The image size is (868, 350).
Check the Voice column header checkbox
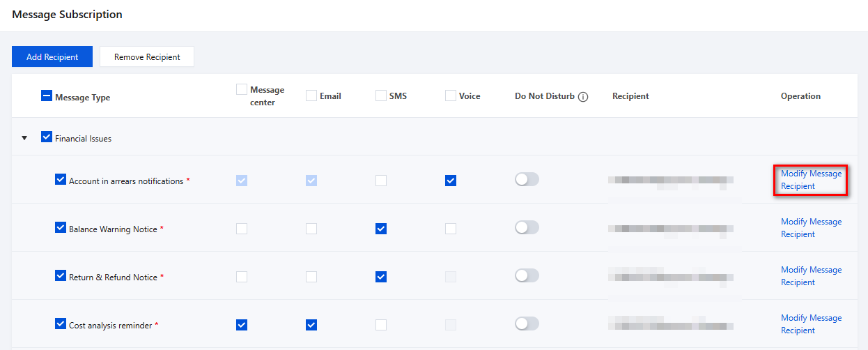(x=451, y=96)
